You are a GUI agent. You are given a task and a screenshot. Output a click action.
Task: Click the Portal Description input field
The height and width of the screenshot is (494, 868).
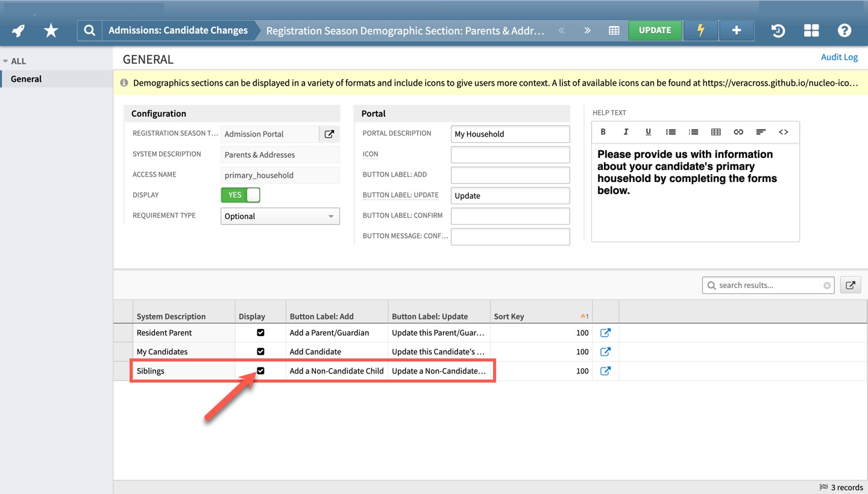tap(510, 134)
